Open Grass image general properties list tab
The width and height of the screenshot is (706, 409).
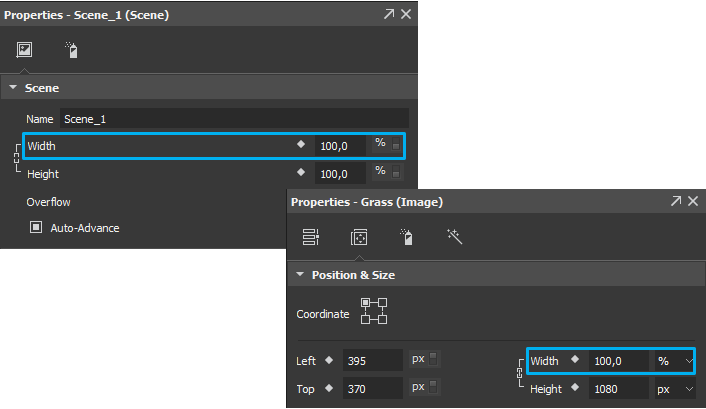[x=311, y=237]
